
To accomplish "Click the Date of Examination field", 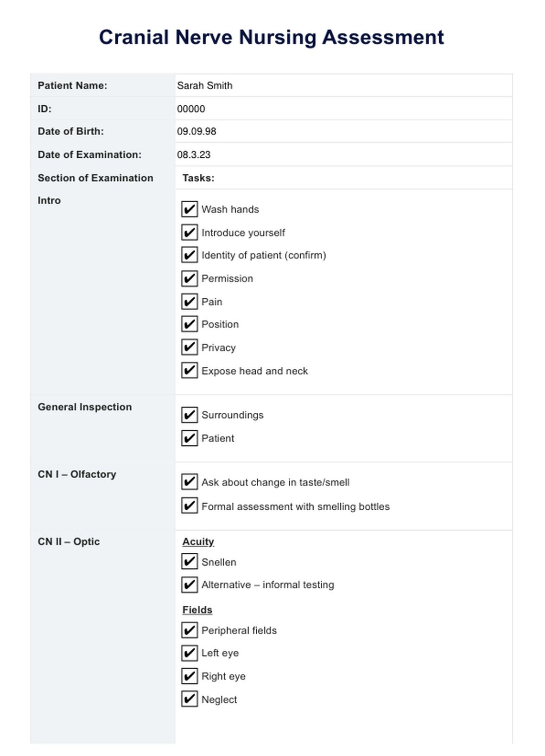I will tap(343, 154).
